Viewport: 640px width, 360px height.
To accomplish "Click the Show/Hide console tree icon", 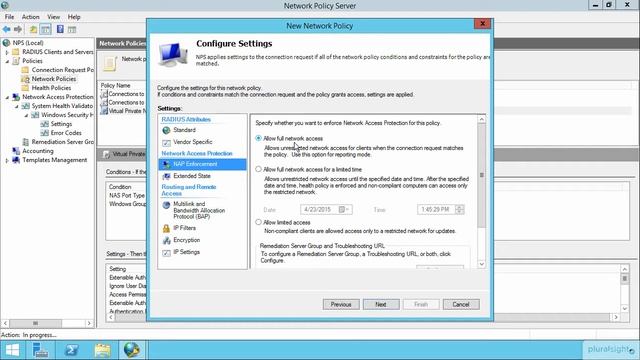I will click(x=45, y=29).
